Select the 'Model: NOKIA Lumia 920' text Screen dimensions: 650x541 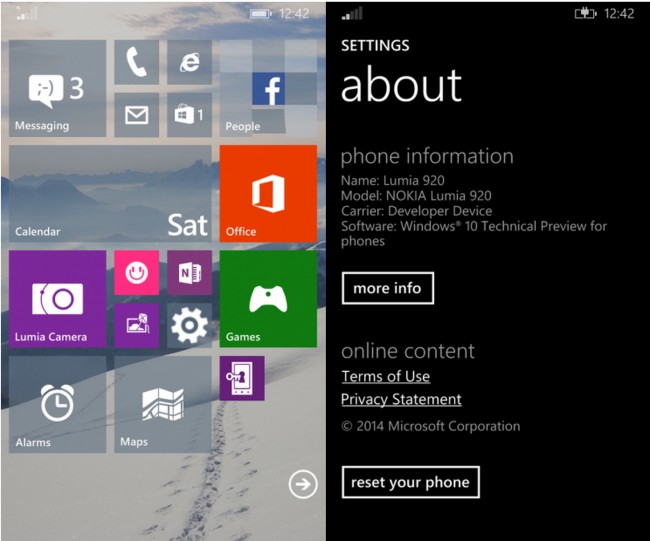pyautogui.click(x=416, y=196)
